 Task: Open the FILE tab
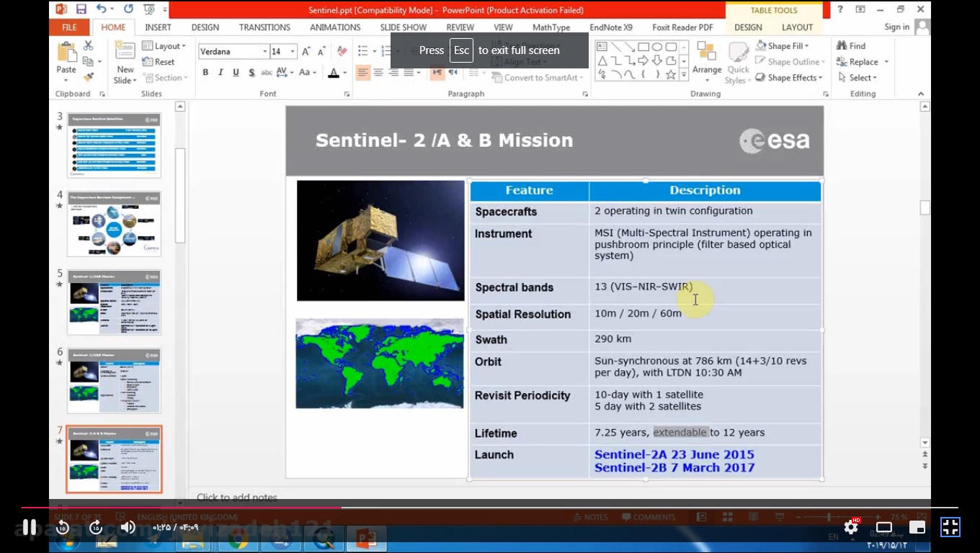(69, 27)
